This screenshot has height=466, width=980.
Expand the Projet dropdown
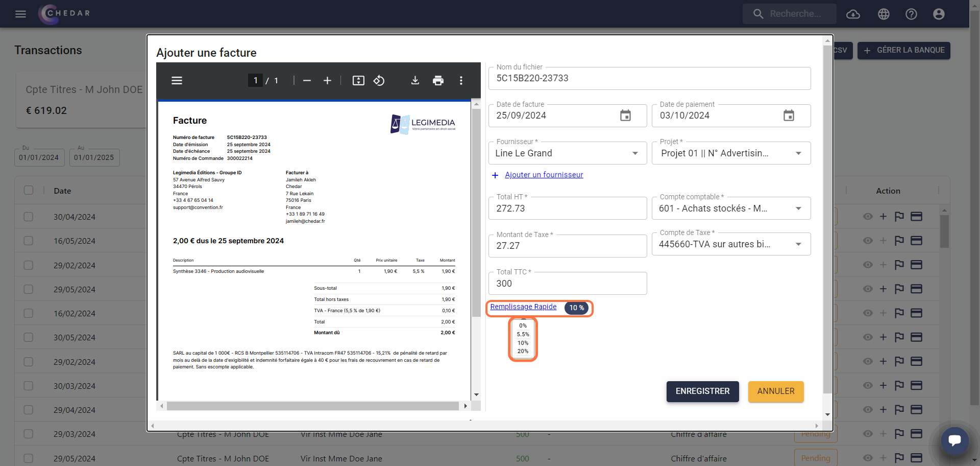coord(798,153)
